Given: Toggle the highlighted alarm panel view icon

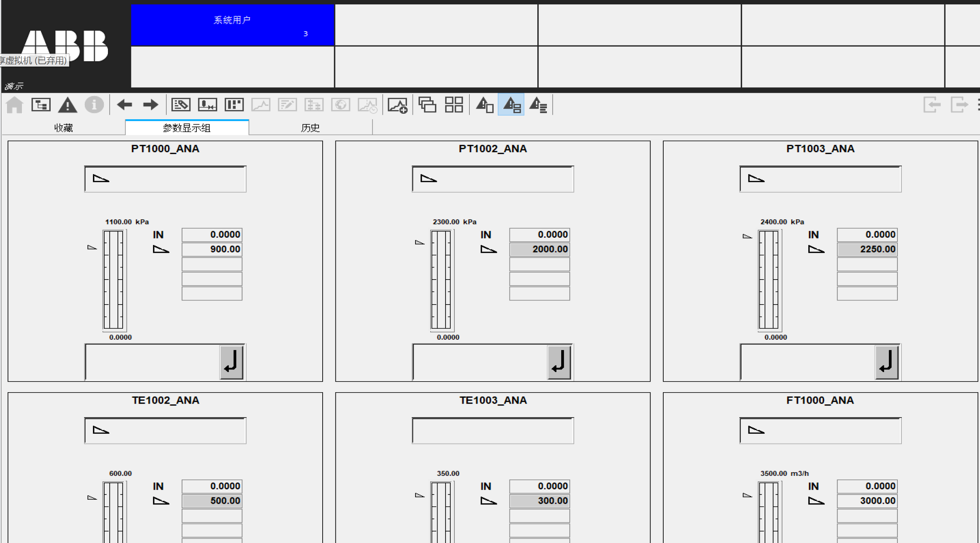Looking at the screenshot, I should coord(511,105).
